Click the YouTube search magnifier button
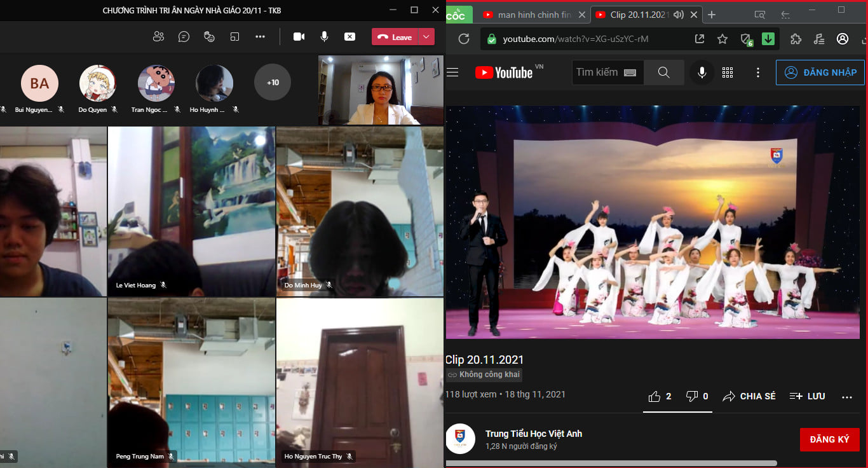The height and width of the screenshot is (468, 868). [664, 72]
